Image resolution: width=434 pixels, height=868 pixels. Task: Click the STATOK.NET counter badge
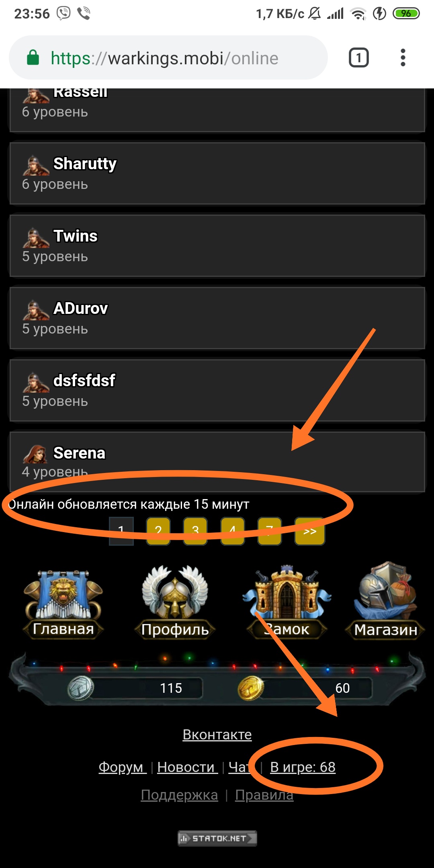(x=217, y=838)
